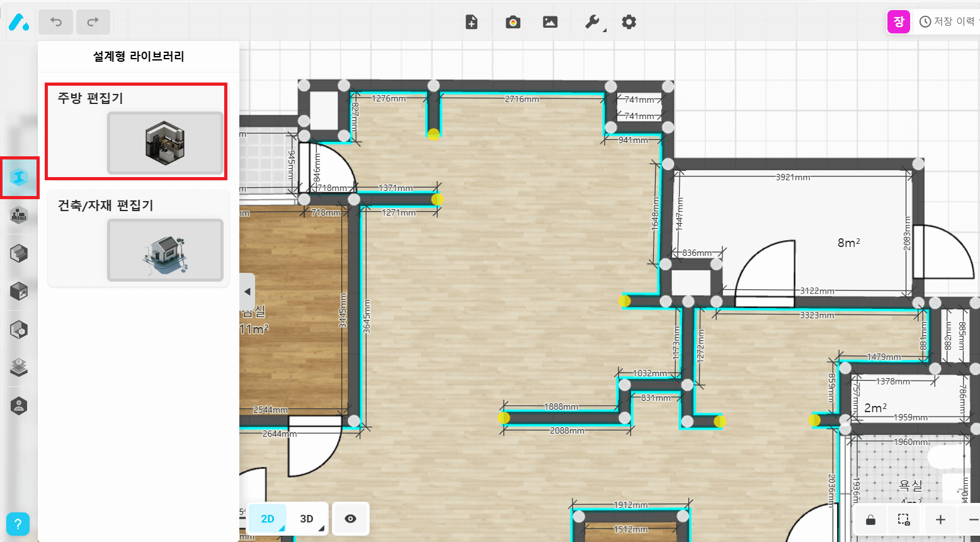
Task: Open the furniture library sidebar icon
Action: click(19, 216)
